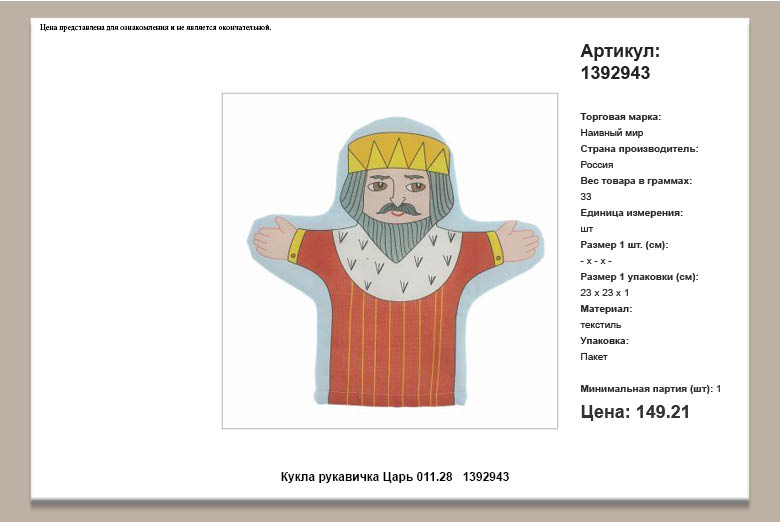This screenshot has width=780, height=522.
Task: Select the article number 1392943 under Артикул
Action: point(615,73)
